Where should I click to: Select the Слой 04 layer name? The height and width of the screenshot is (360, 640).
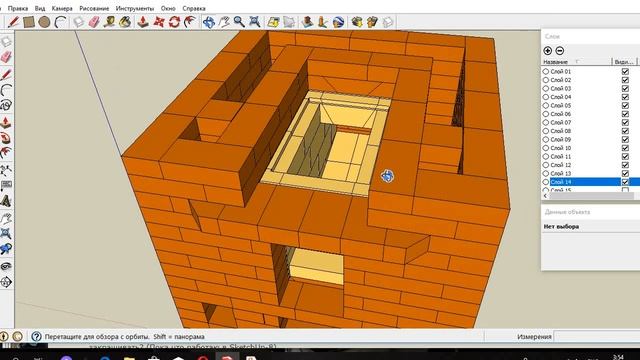(561, 97)
